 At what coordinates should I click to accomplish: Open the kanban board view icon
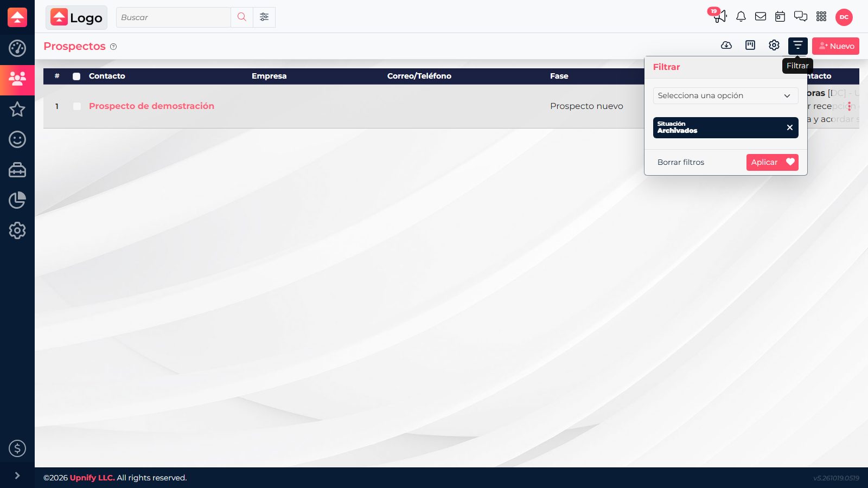click(x=750, y=46)
